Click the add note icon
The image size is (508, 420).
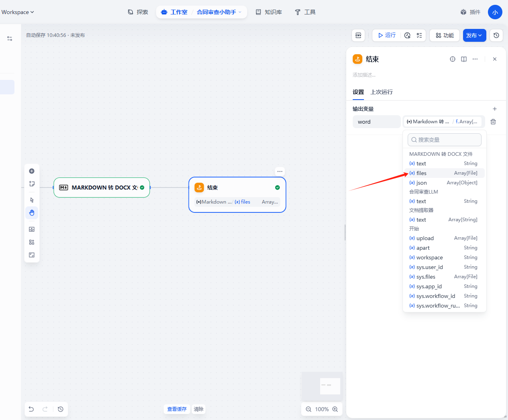32,184
